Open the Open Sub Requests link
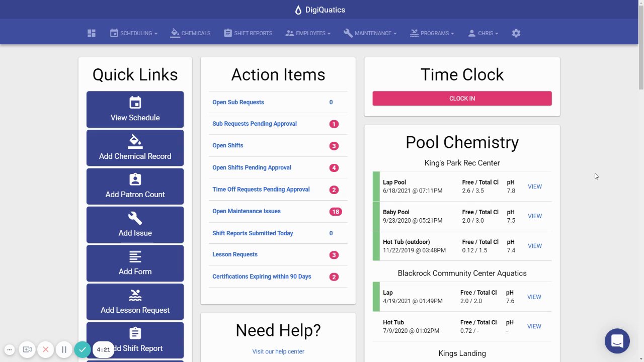Viewport: 644px width, 362px height. point(238,102)
